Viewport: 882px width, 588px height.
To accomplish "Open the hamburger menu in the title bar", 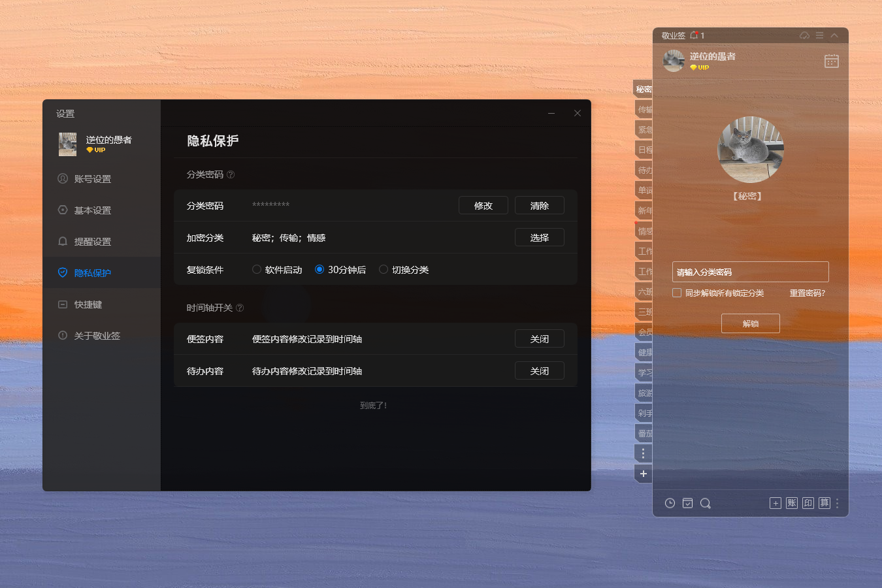I will 819,35.
